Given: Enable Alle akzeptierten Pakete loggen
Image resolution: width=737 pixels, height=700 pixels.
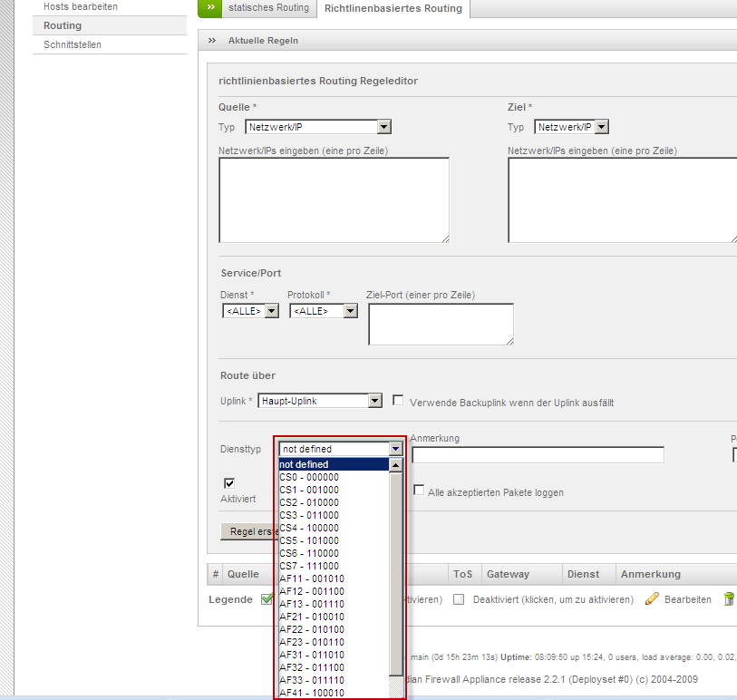Looking at the screenshot, I should coord(419,491).
